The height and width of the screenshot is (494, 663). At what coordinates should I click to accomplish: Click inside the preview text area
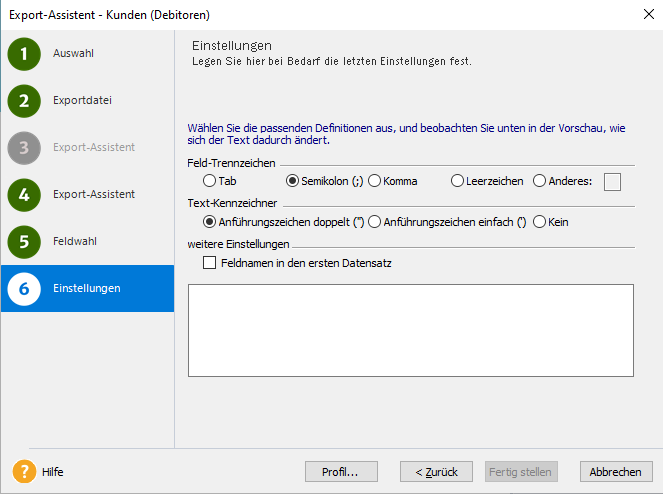click(410, 330)
